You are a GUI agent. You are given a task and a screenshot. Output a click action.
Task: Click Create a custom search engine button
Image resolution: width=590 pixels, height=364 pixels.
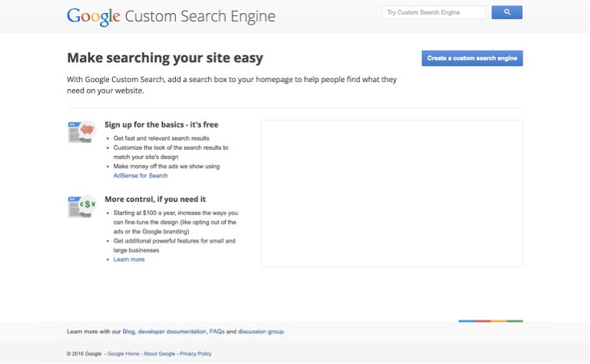(472, 58)
